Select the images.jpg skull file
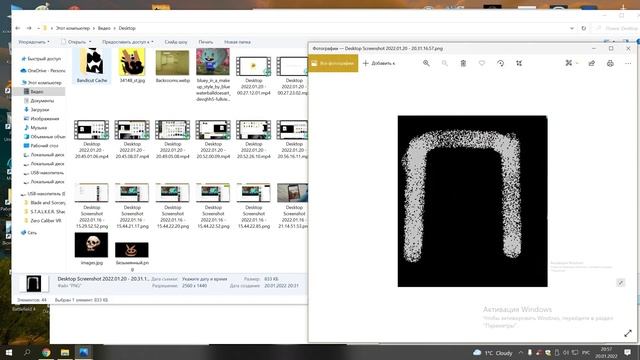The image size is (640, 360). point(91,249)
